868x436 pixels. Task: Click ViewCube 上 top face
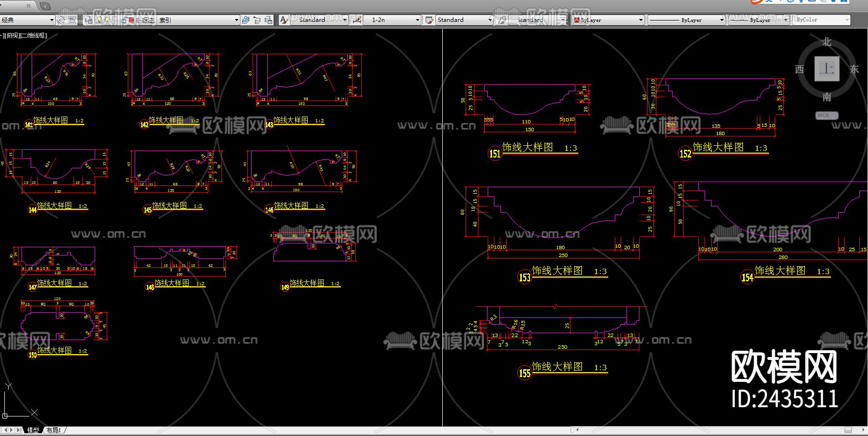827,69
